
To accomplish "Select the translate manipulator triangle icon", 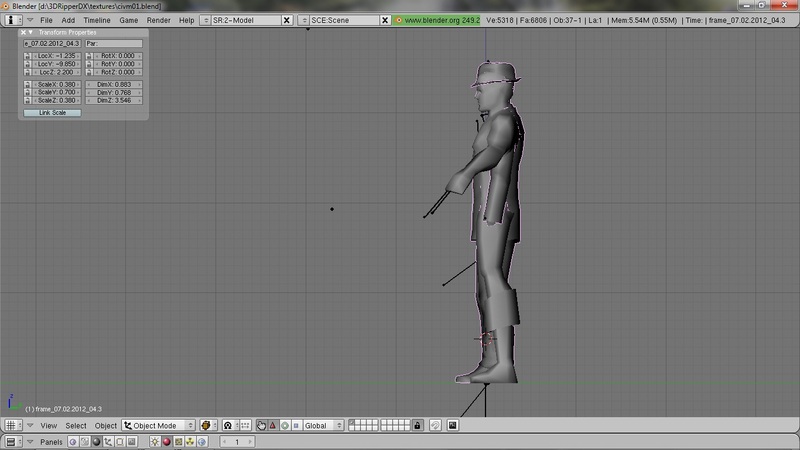I will pos(272,425).
